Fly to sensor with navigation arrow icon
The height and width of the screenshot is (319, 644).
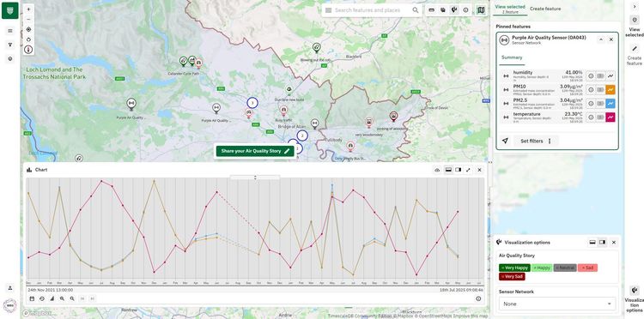tap(505, 141)
